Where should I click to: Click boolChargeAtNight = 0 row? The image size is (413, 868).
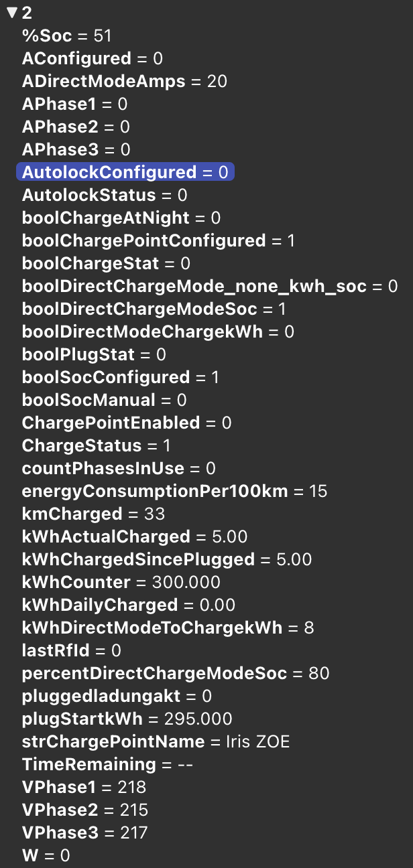(x=121, y=218)
